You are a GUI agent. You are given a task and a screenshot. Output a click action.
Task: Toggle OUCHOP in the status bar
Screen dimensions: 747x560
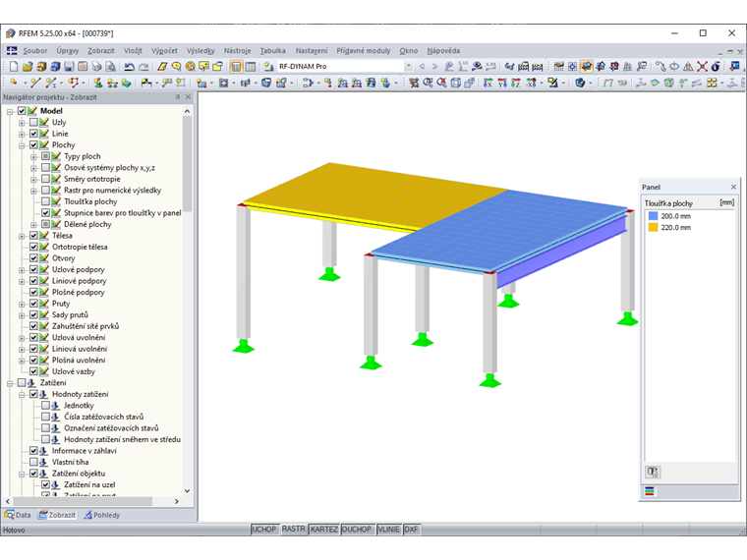click(357, 530)
